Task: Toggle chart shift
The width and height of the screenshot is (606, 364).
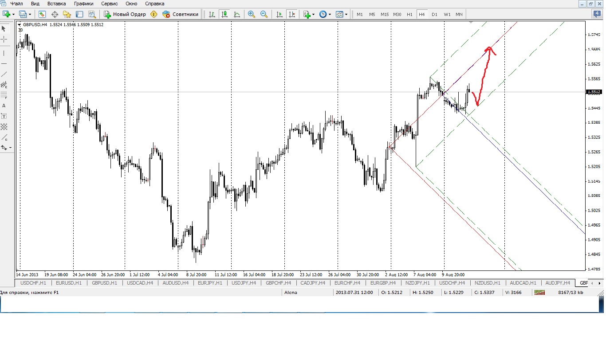Action: coord(292,14)
